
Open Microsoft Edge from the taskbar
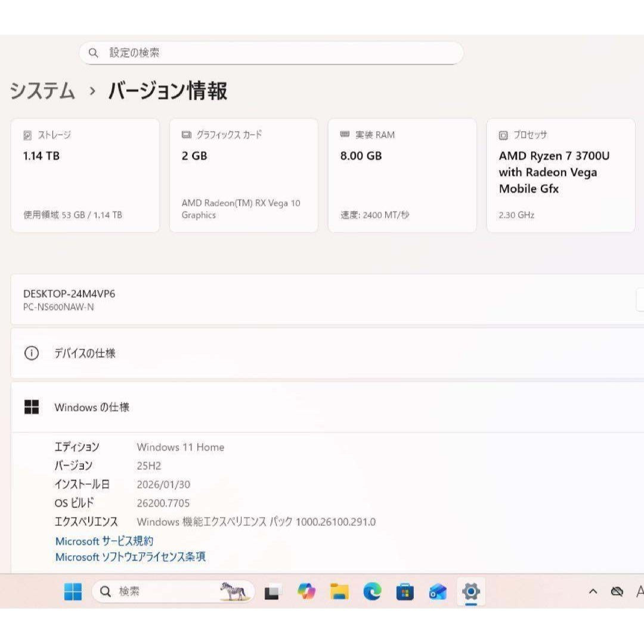point(372,592)
